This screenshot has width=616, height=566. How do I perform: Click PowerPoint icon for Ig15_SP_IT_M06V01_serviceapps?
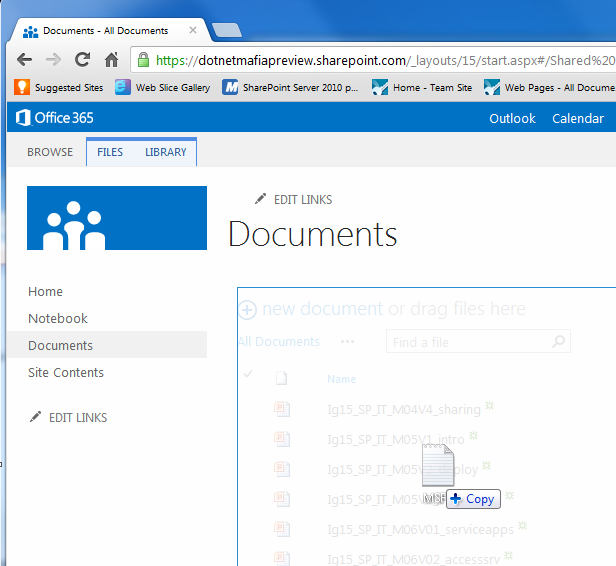click(282, 529)
